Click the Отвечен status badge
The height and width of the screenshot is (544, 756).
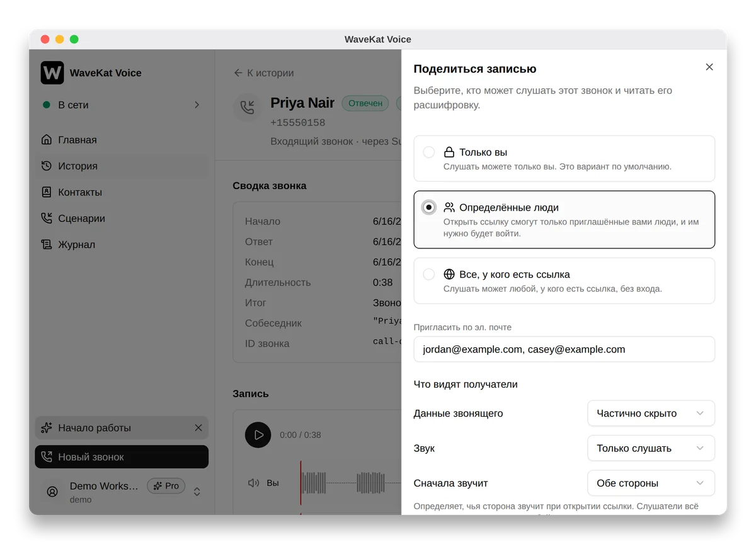[365, 103]
